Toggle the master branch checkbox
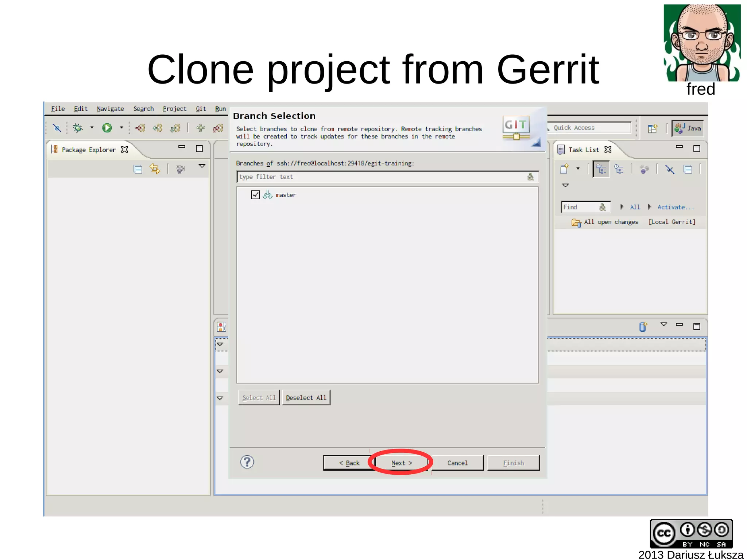 [255, 195]
